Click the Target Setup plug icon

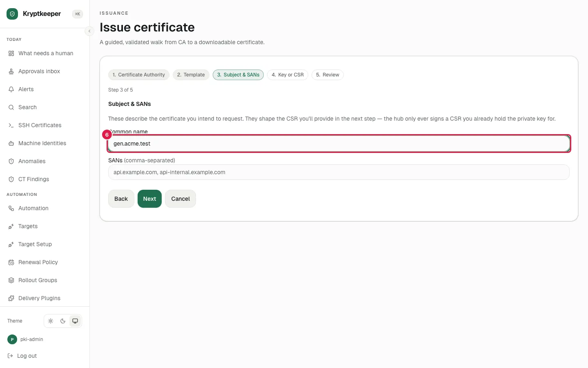11,245
